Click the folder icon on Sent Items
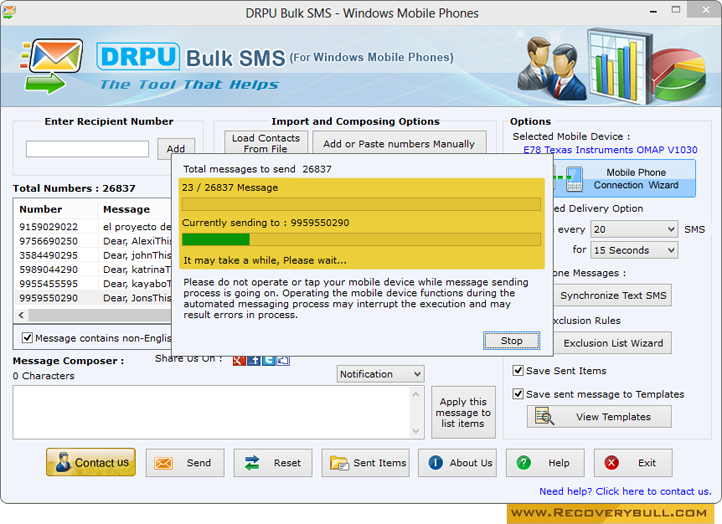722x524 pixels. [339, 463]
